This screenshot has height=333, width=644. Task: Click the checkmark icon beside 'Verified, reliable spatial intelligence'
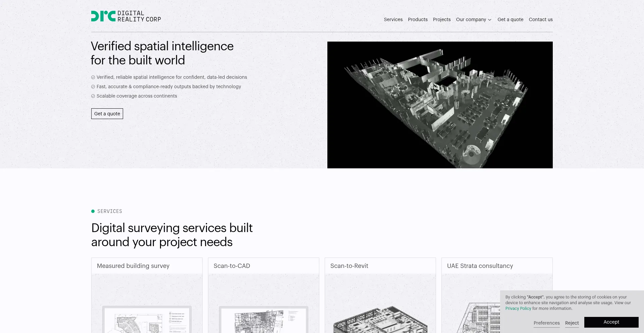click(x=93, y=77)
